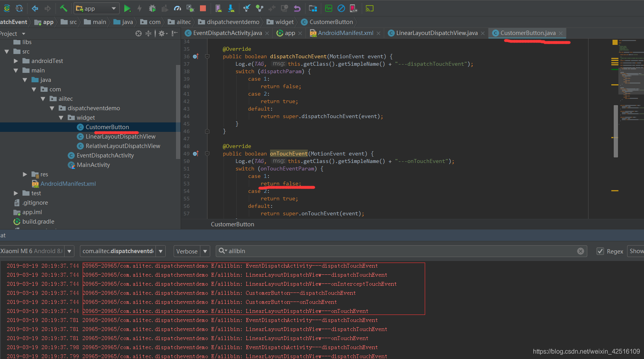Expand the test folder
Screen dimensions: 644x359
pos(16,193)
